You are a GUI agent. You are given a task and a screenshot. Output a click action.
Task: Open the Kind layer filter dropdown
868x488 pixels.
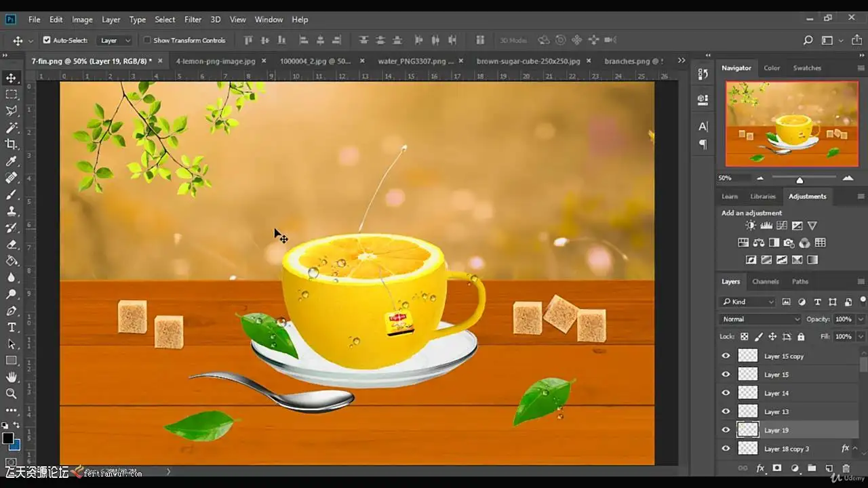tap(748, 302)
